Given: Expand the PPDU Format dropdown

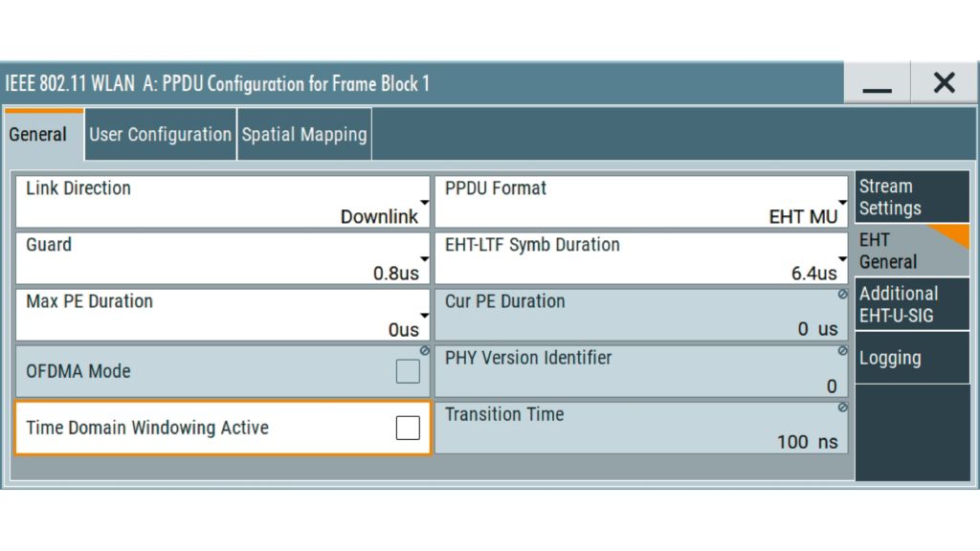Looking at the screenshot, I should pyautogui.click(x=641, y=202).
